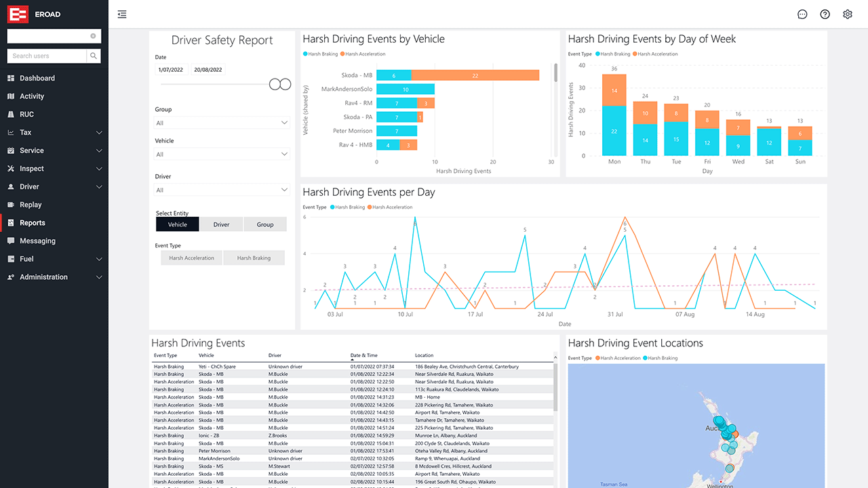Click the Activity map icon
The image size is (868, 488).
pyautogui.click(x=11, y=96)
